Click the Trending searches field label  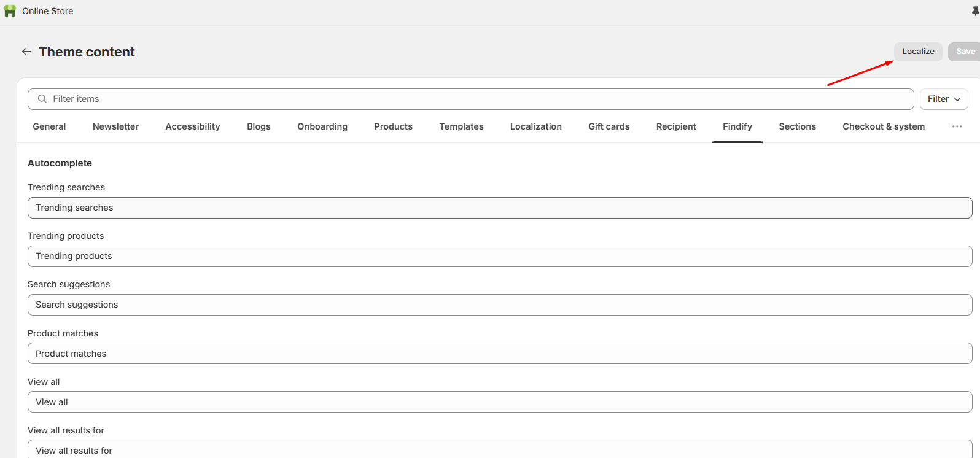point(66,187)
